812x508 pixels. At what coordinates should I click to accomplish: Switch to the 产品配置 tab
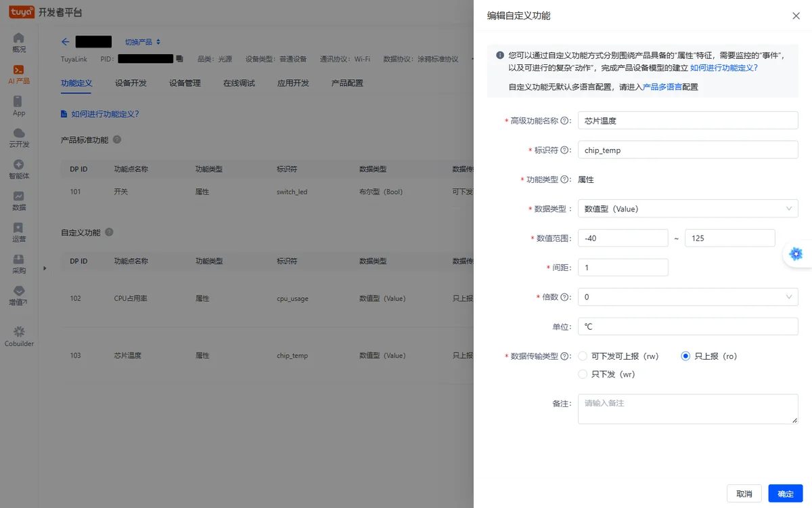coord(347,83)
